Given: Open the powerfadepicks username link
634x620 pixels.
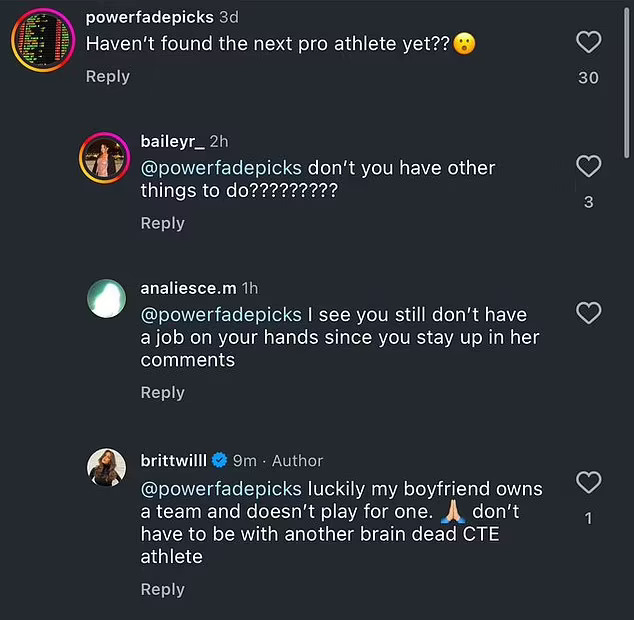Looking at the screenshot, I should (x=149, y=18).
